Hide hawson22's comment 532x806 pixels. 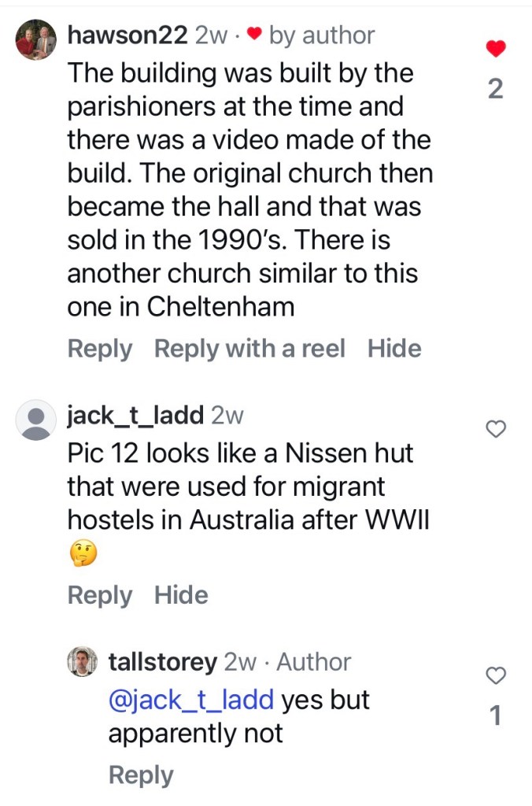pyautogui.click(x=394, y=349)
